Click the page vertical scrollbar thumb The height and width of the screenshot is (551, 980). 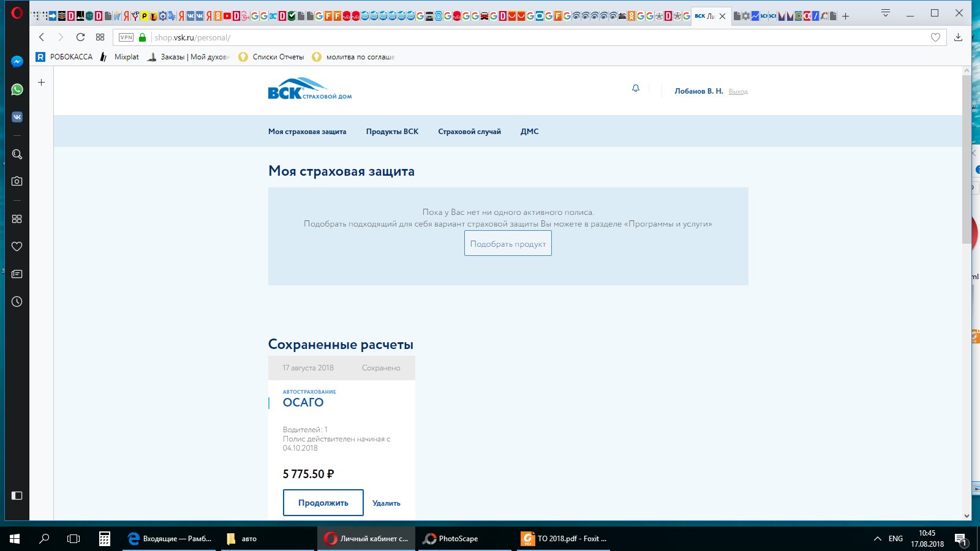coord(967,159)
